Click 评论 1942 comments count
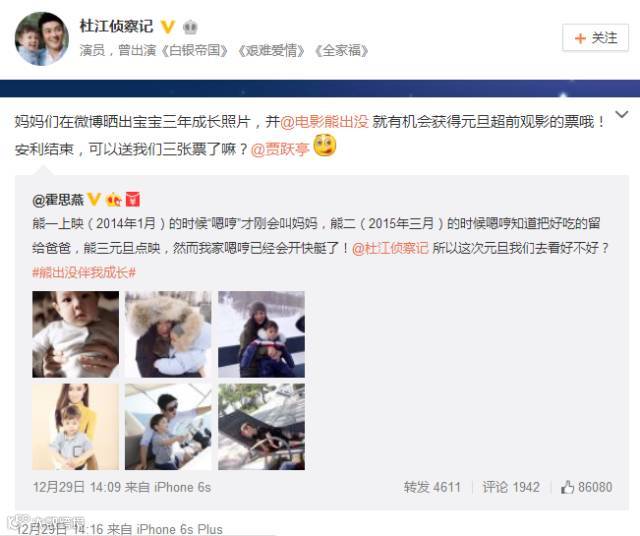 511,487
